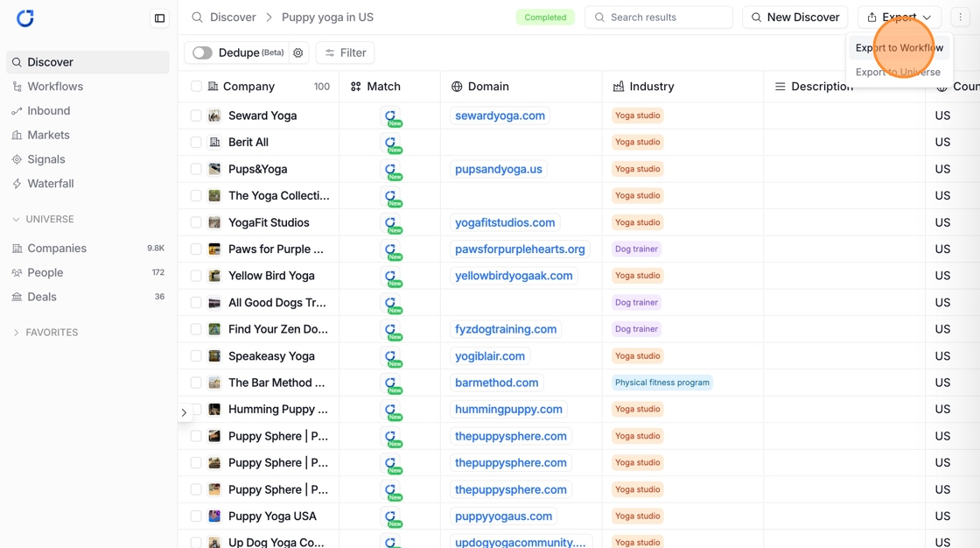Select the YogaFit Studios row checkbox
The height and width of the screenshot is (548, 980).
pyautogui.click(x=196, y=222)
